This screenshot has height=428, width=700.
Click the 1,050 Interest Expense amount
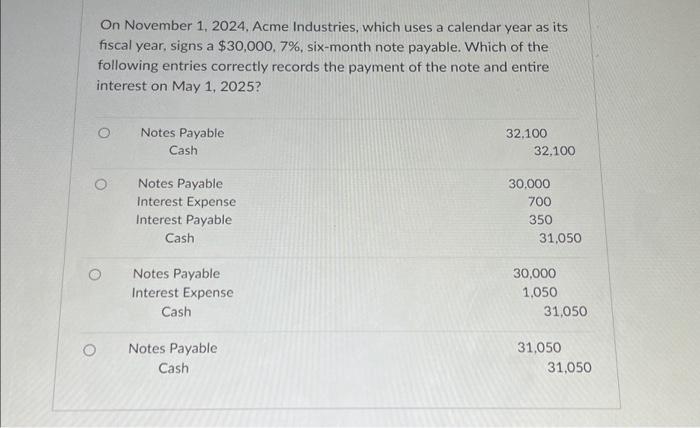pos(540,292)
